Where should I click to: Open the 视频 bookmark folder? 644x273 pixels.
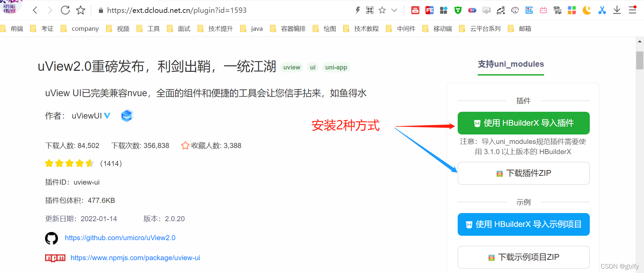pyautogui.click(x=118, y=29)
